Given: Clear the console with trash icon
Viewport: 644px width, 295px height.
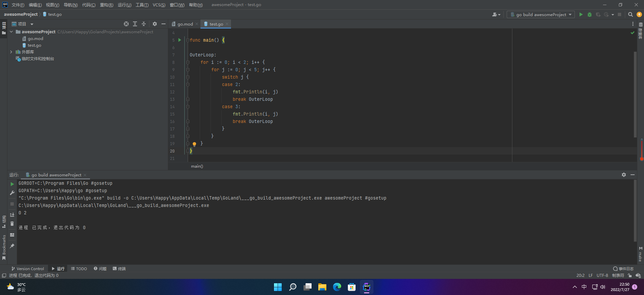Looking at the screenshot, I should tap(12, 224).
